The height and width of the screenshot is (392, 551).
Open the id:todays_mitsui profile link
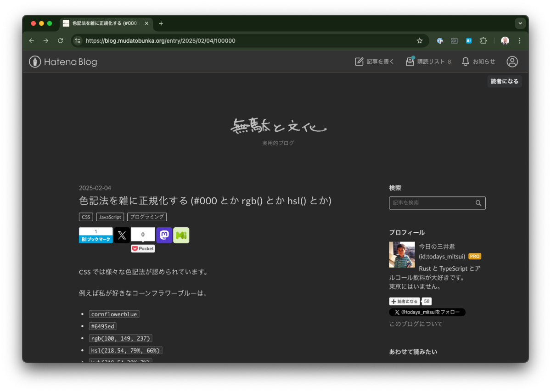coord(442,256)
